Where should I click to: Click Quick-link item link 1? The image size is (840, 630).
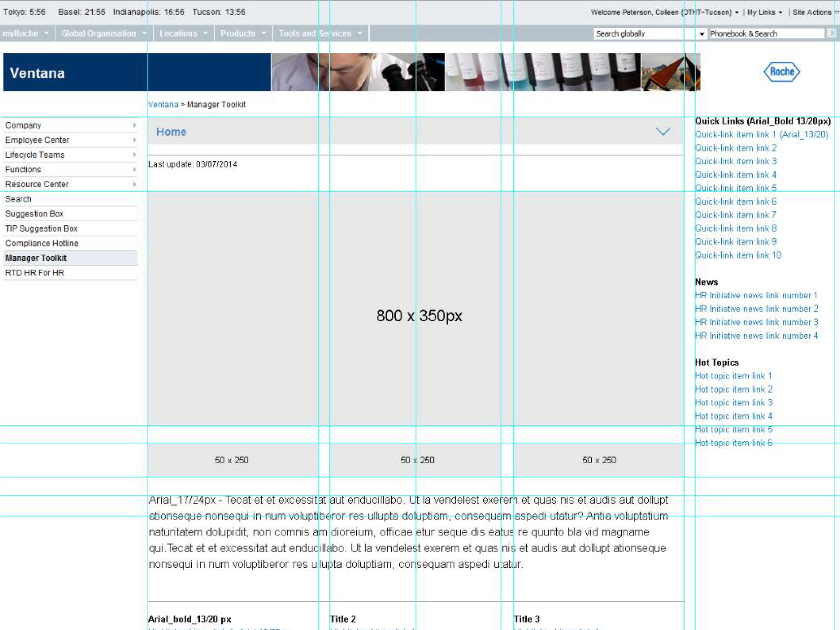(761, 134)
